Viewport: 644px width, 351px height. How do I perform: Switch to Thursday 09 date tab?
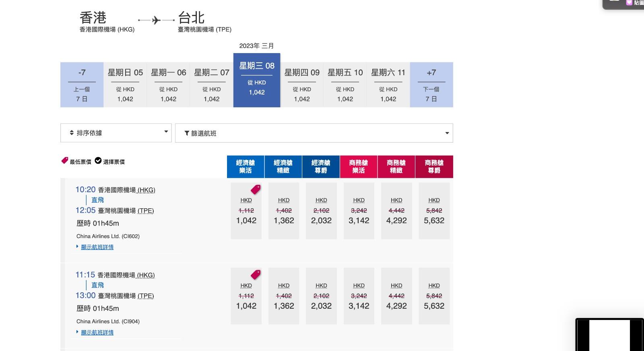(x=302, y=85)
